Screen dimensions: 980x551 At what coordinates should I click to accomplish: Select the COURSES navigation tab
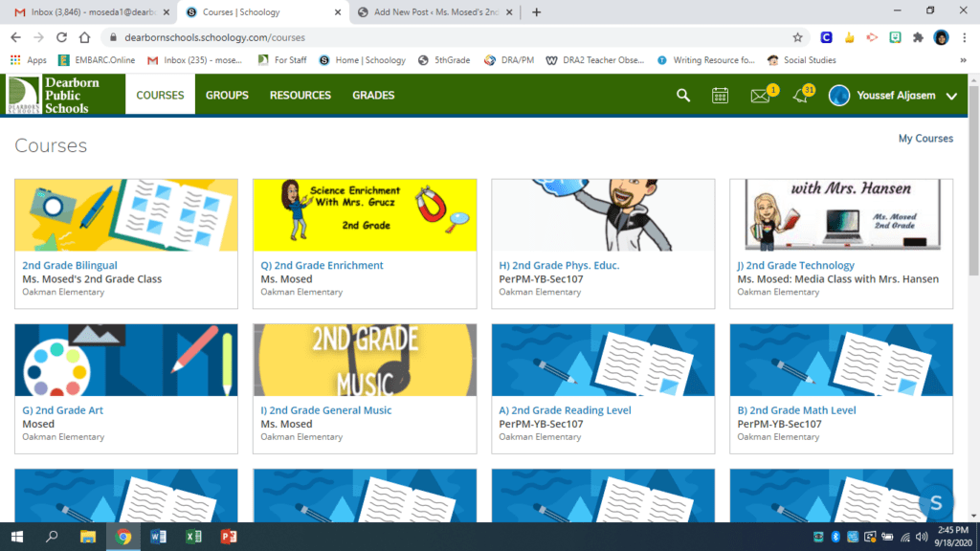(x=160, y=95)
